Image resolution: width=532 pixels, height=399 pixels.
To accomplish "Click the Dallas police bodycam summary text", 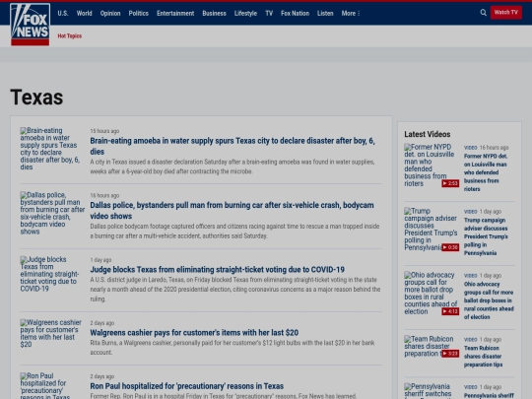I will (x=234, y=232).
